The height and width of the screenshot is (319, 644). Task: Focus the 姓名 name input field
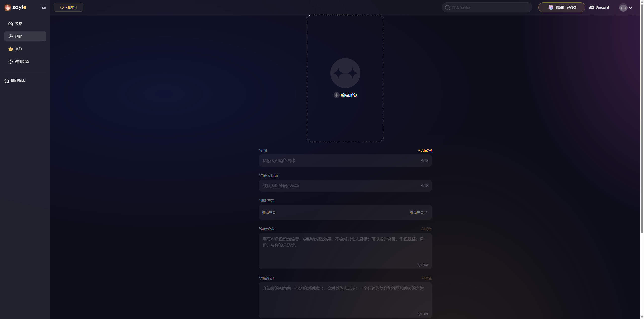[x=345, y=161]
